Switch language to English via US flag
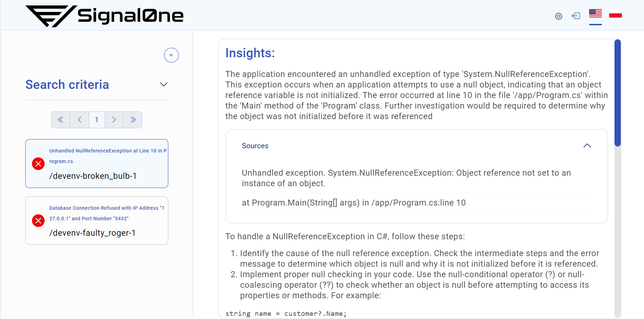 [x=595, y=14]
